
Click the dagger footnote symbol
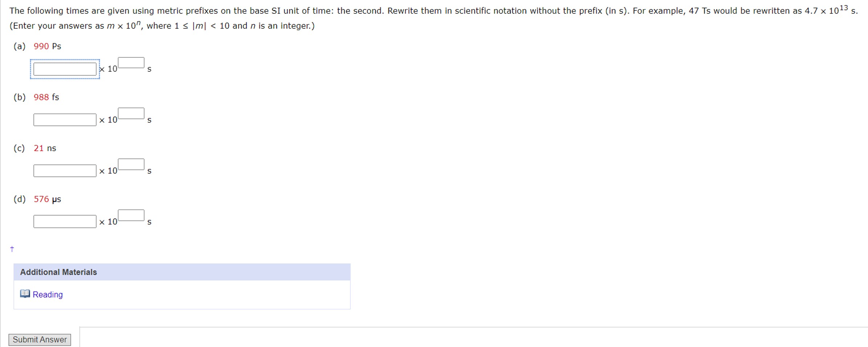point(11,249)
